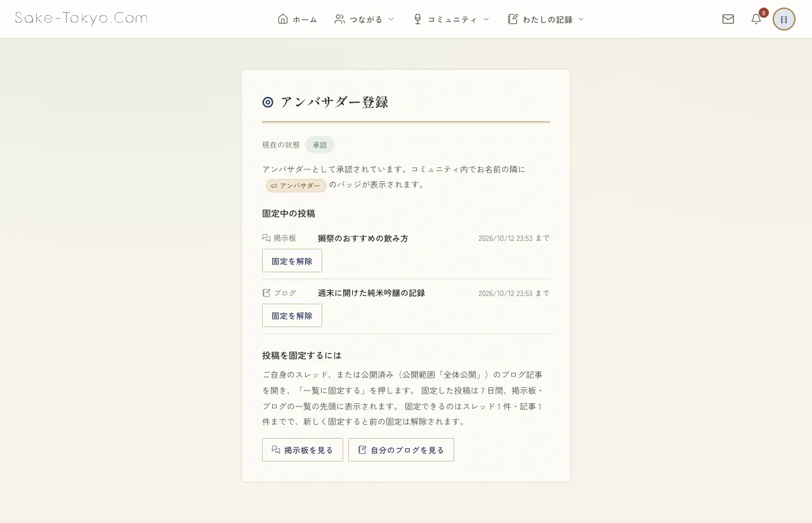Click the ブログ pin expiry 2026/10/12 23:53

click(505, 293)
